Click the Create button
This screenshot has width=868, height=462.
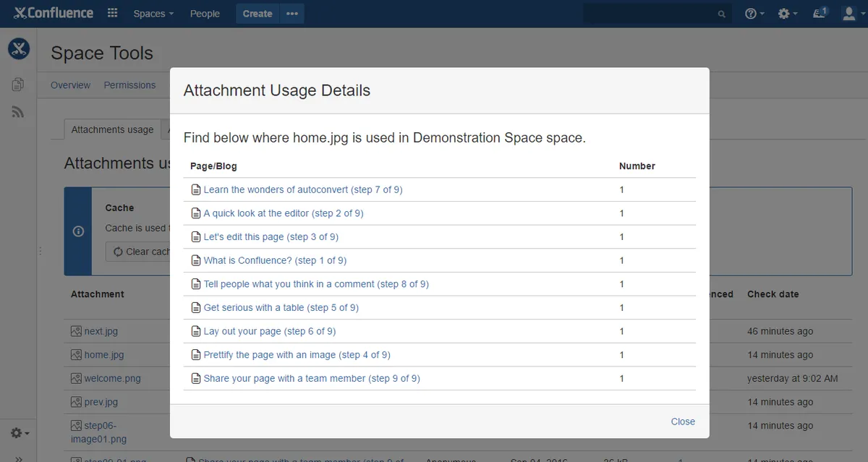point(258,14)
